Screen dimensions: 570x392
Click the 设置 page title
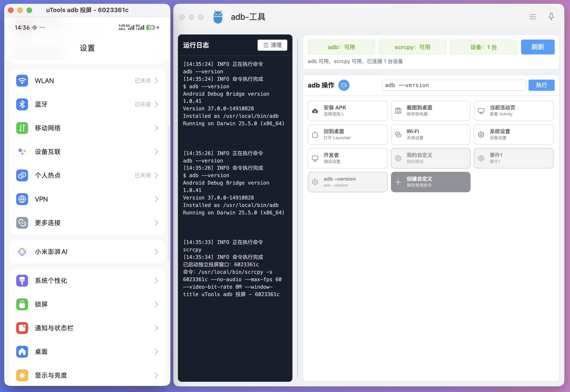(87, 48)
